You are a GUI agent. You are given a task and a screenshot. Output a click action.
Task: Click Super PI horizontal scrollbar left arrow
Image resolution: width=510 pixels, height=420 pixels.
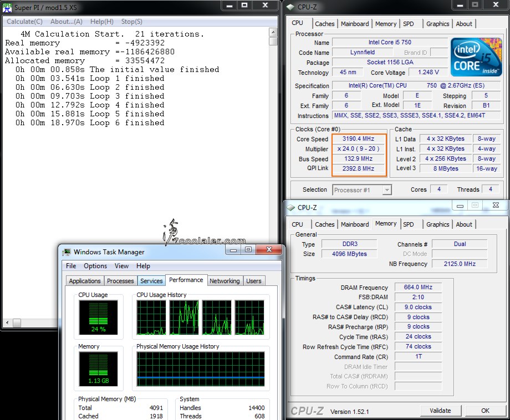[7, 323]
